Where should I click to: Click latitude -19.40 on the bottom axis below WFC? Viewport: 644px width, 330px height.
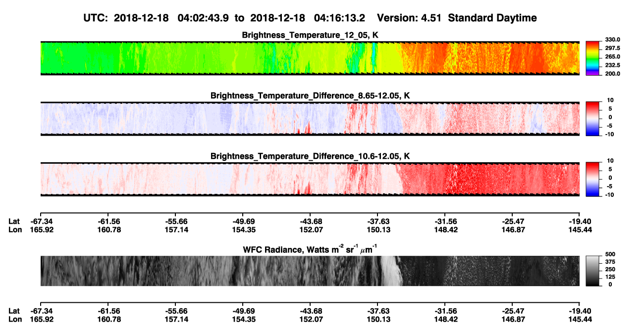(580, 311)
